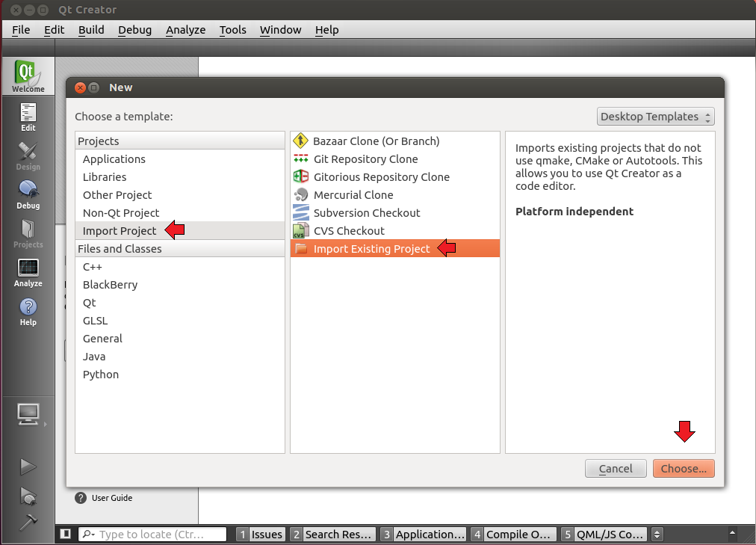Click the Mercurial Clone icon
The width and height of the screenshot is (756, 545).
[301, 194]
